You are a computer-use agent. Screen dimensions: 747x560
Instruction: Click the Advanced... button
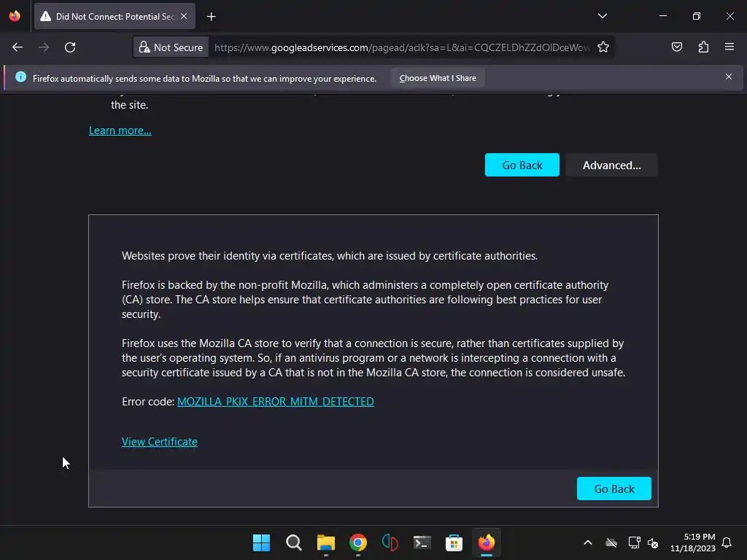tap(611, 166)
